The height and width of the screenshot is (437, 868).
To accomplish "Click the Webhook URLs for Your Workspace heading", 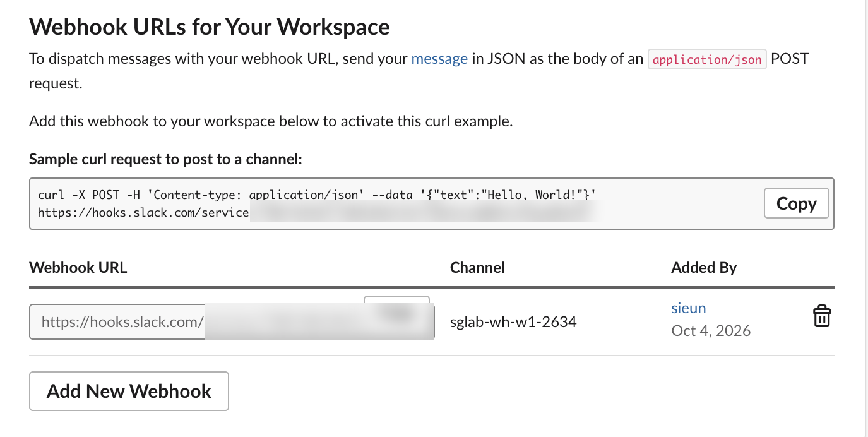I will pyautogui.click(x=210, y=27).
